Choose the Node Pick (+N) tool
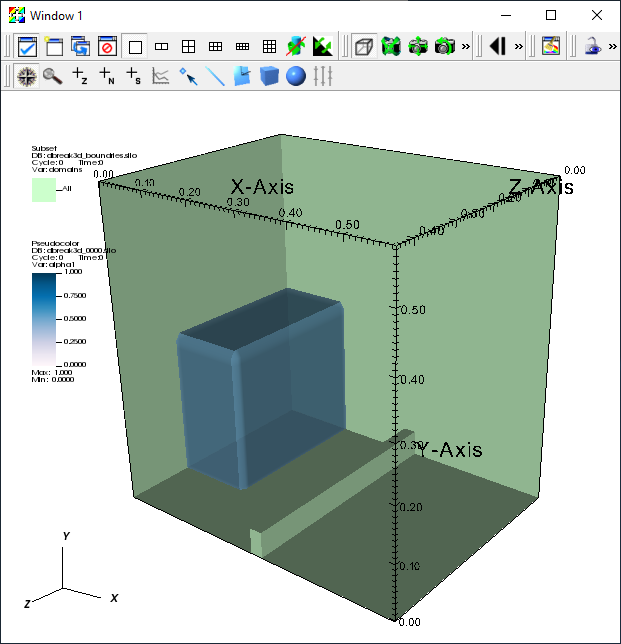 pyautogui.click(x=107, y=76)
